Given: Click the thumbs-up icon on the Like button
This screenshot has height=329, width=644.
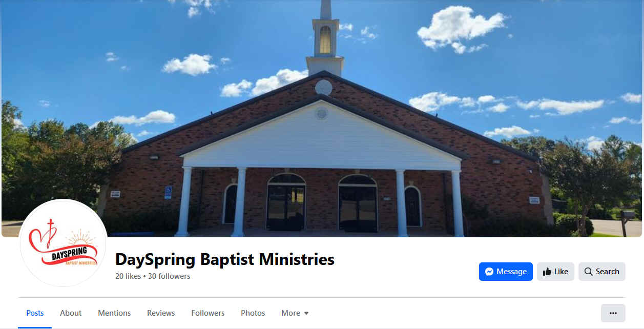Looking at the screenshot, I should click(547, 272).
